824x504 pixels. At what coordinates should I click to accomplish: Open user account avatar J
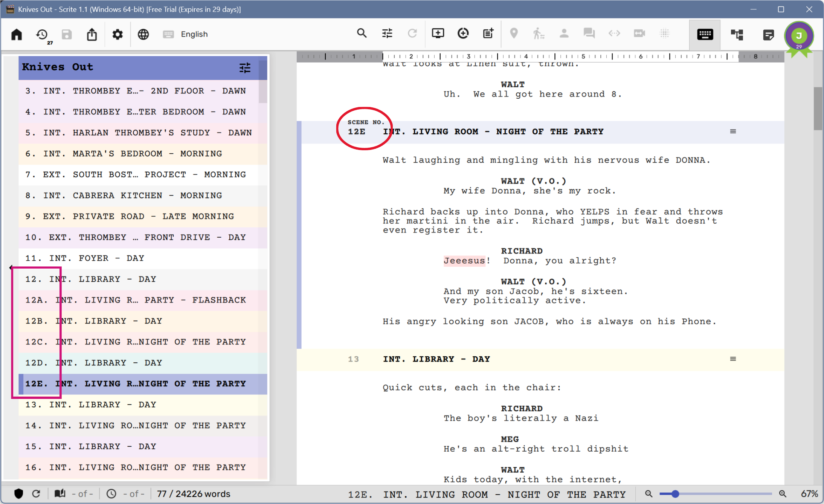(799, 36)
